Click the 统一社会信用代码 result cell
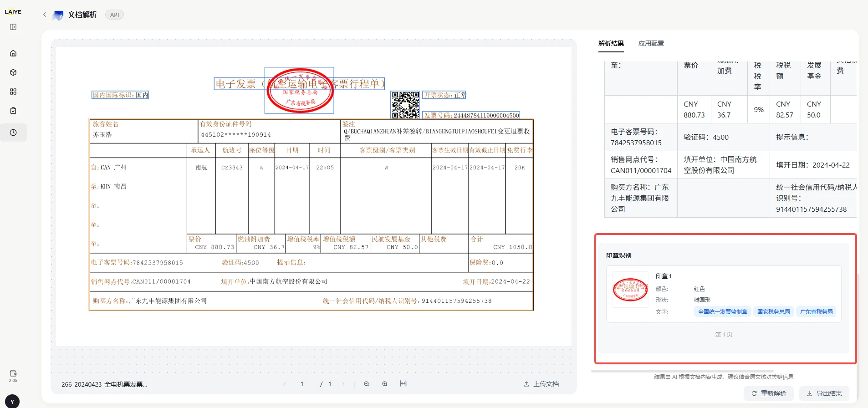Screen dimensions: 868x408 coord(813,198)
